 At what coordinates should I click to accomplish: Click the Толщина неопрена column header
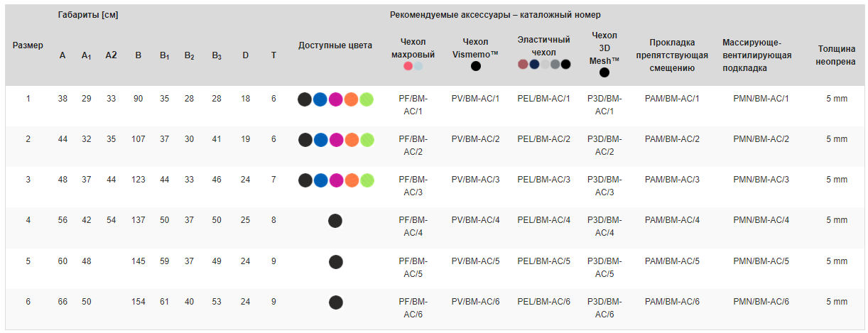836,55
